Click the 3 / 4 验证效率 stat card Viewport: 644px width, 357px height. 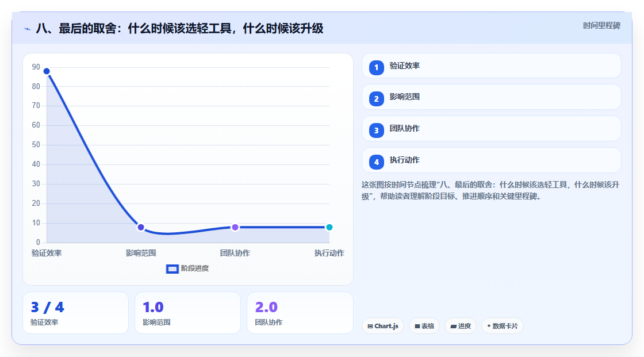75,313
